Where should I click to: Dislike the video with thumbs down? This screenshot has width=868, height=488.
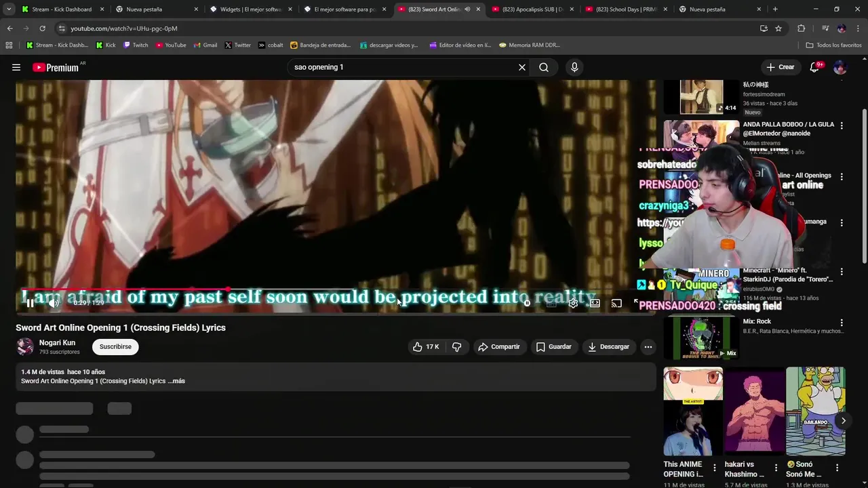pos(457,346)
